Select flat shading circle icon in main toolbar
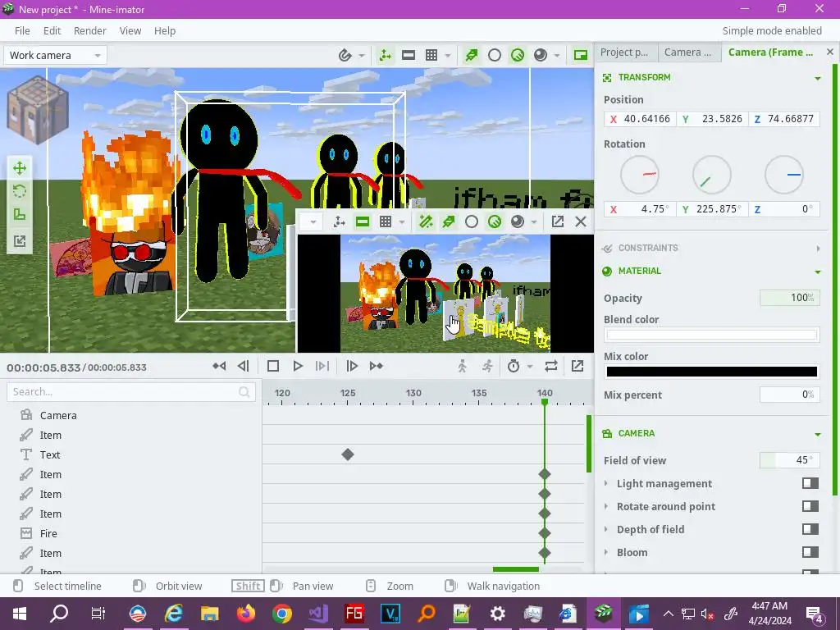 point(495,55)
